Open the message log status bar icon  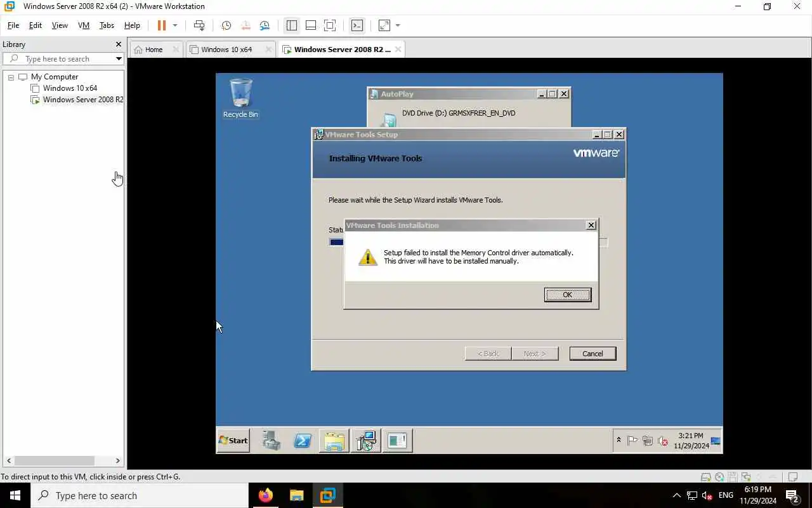pos(792,477)
